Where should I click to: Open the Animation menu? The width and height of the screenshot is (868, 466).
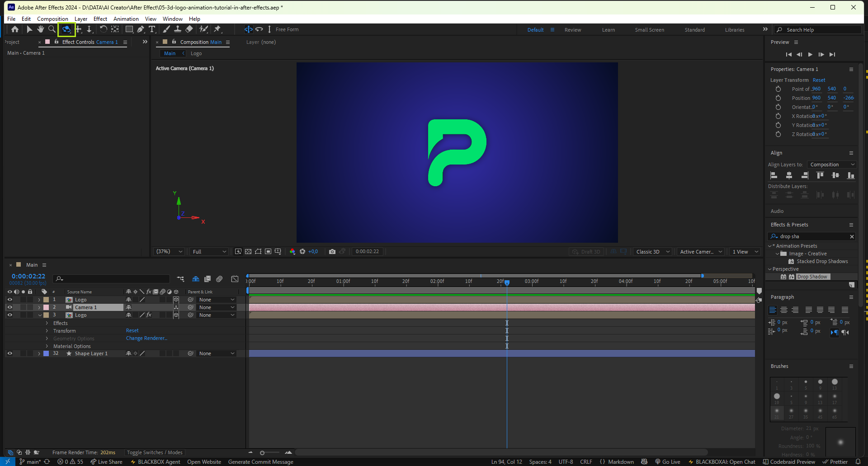tap(126, 19)
